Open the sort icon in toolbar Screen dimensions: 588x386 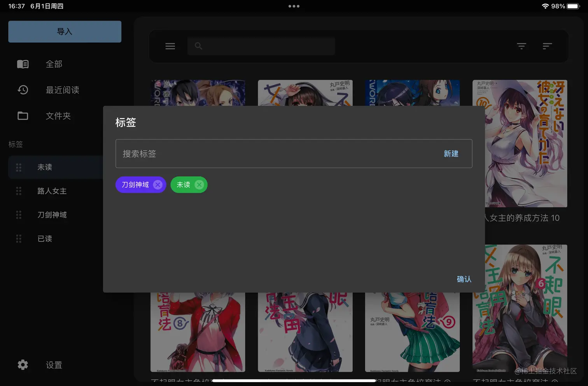[547, 46]
